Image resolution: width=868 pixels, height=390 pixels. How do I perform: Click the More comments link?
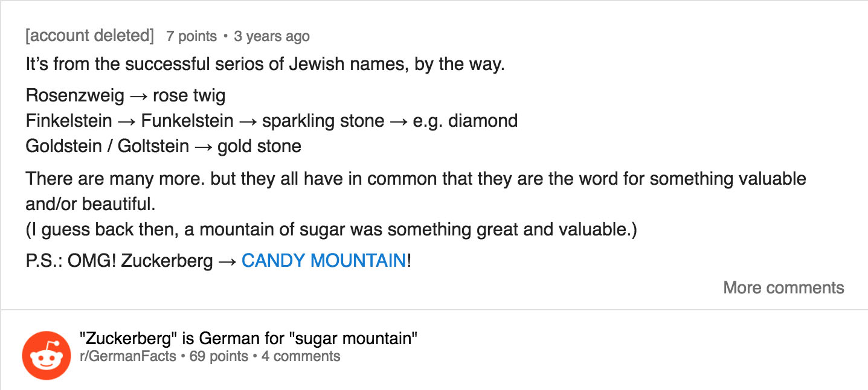pyautogui.click(x=783, y=287)
